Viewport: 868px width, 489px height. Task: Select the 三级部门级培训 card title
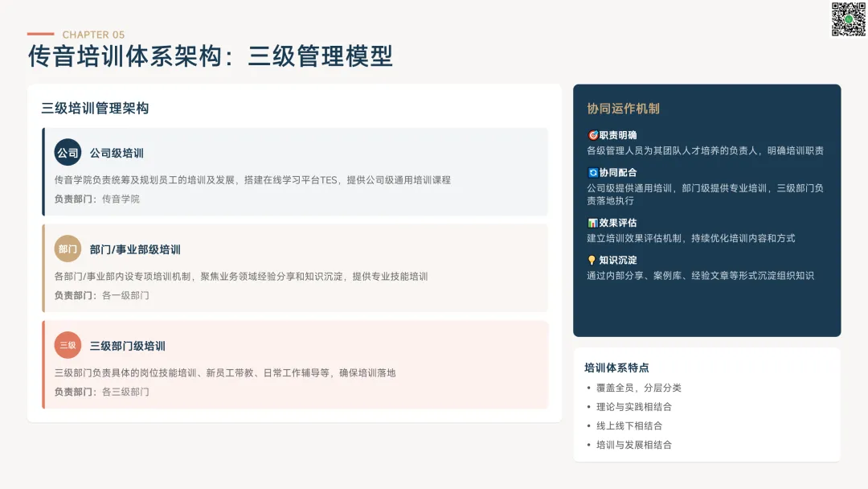[x=127, y=346]
